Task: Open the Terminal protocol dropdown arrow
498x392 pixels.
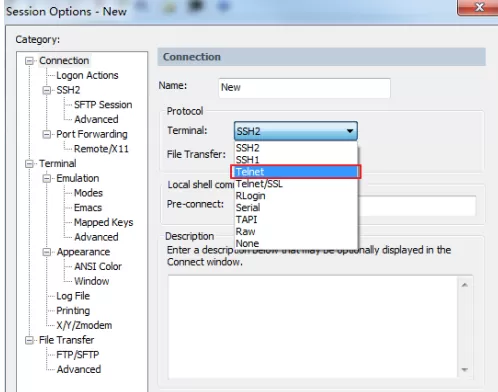Action: coord(350,131)
